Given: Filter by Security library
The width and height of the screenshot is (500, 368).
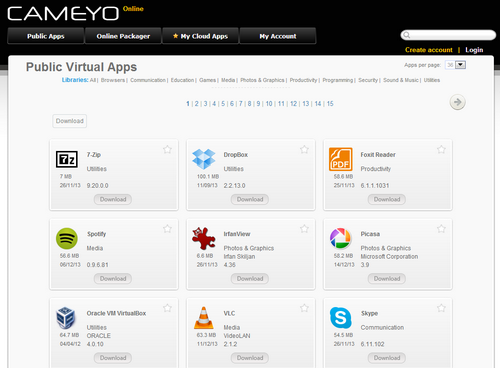Looking at the screenshot, I should (368, 80).
